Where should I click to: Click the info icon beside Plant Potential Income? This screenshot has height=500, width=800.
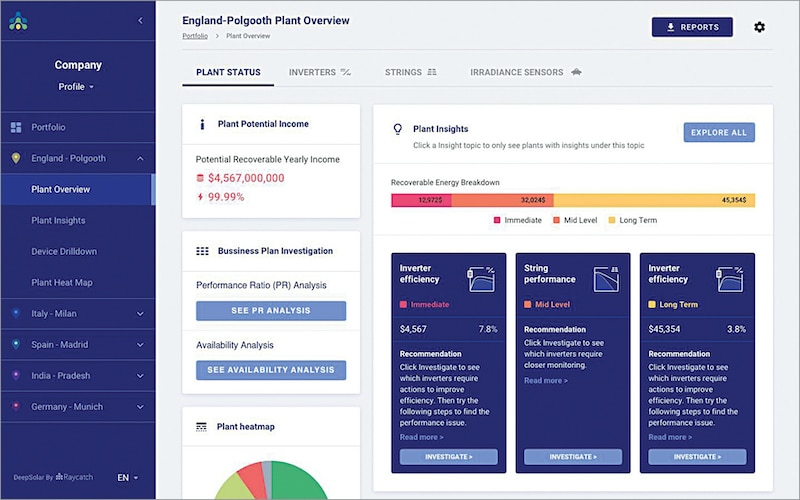(x=201, y=125)
